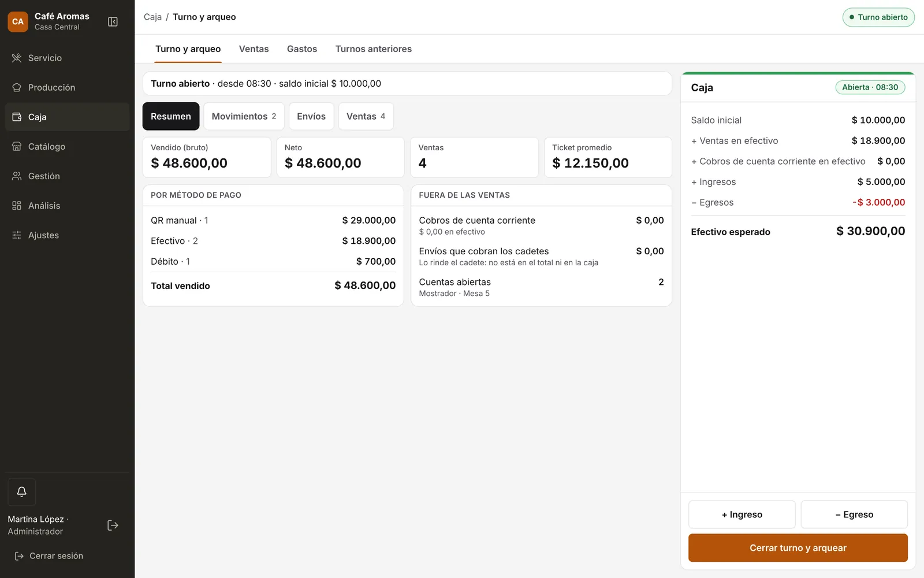This screenshot has width=924, height=578.
Task: Click the Café Aromas CA logo
Action: [18, 22]
